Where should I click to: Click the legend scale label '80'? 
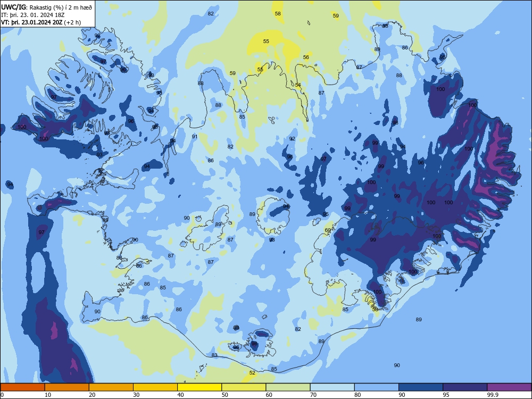click(358, 395)
